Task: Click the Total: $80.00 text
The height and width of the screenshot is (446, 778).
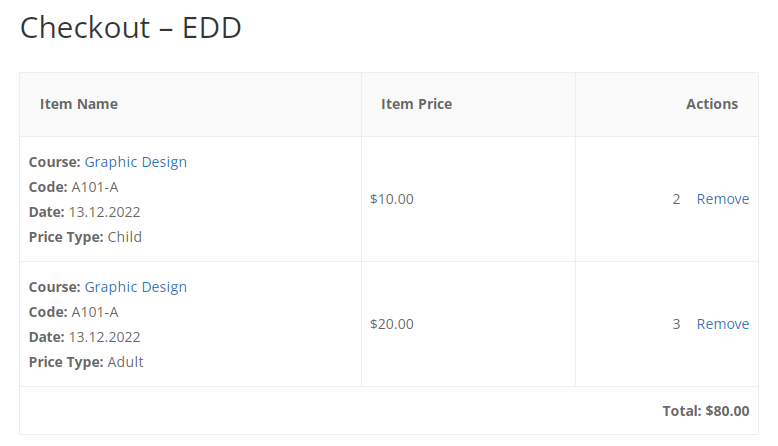Action: [706, 411]
